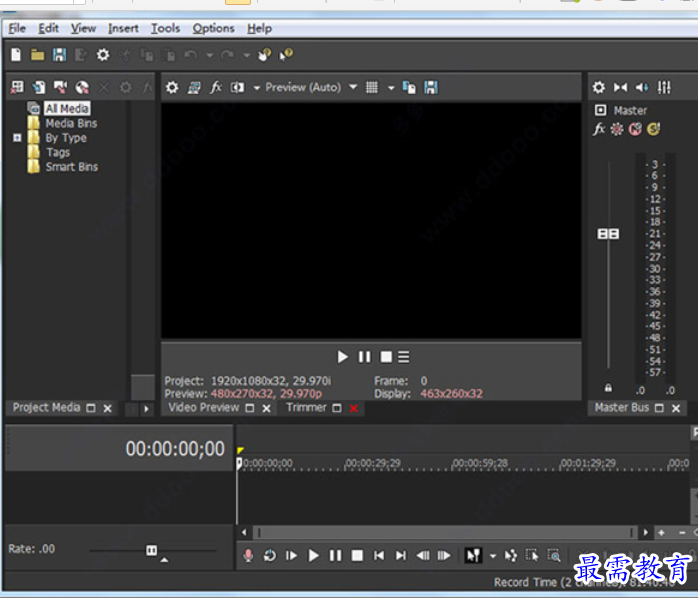
Task: Click Get Media from Web icon
Action: click(x=82, y=87)
